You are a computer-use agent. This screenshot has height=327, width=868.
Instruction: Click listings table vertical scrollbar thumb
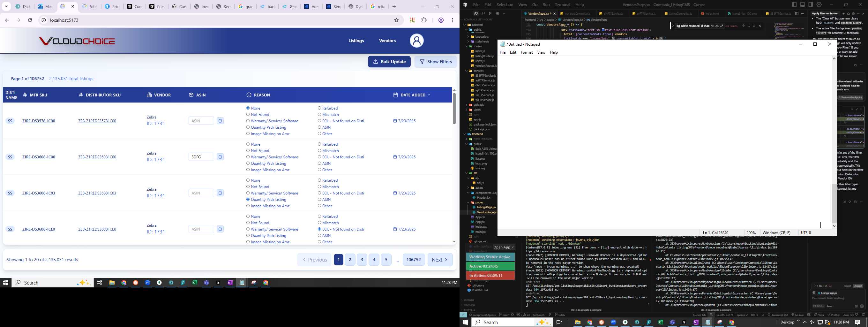[x=454, y=109]
